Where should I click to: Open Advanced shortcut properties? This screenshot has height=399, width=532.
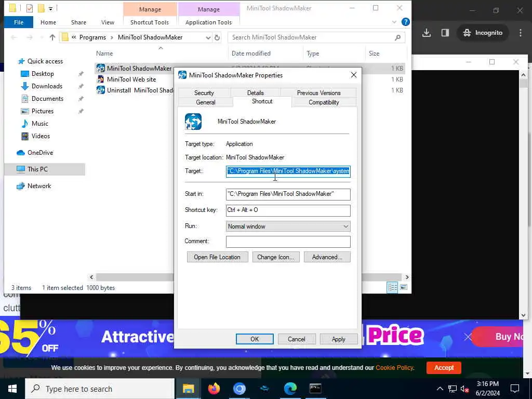327,257
